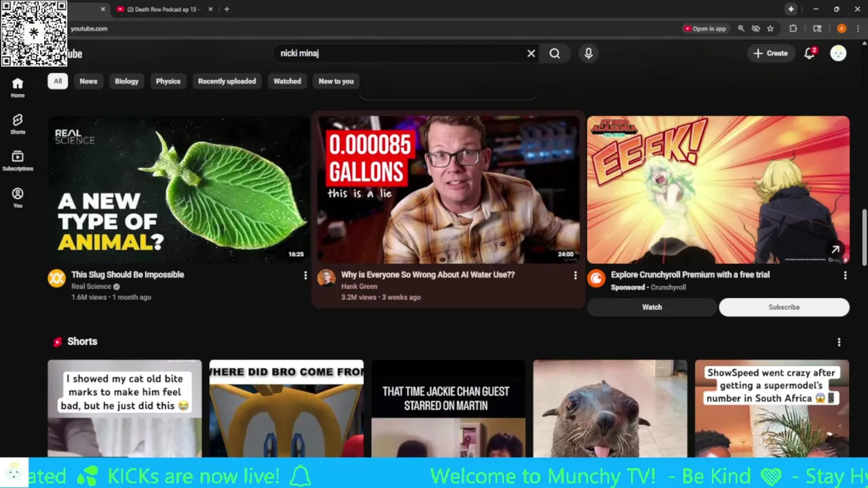This screenshot has height=488, width=868.
Task: Bookmark this page with star
Action: tap(770, 28)
